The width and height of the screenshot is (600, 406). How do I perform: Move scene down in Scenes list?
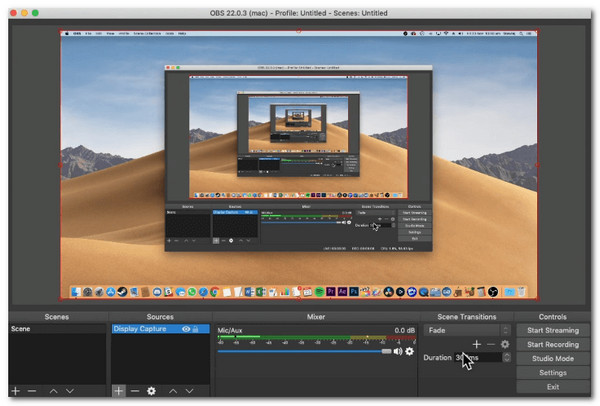pyautogui.click(x=70, y=391)
